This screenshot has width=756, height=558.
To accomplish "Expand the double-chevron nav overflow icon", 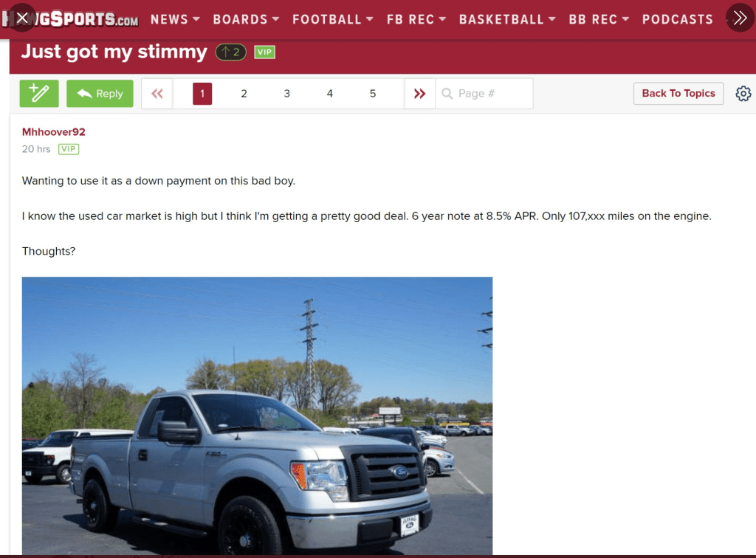I will click(x=740, y=18).
